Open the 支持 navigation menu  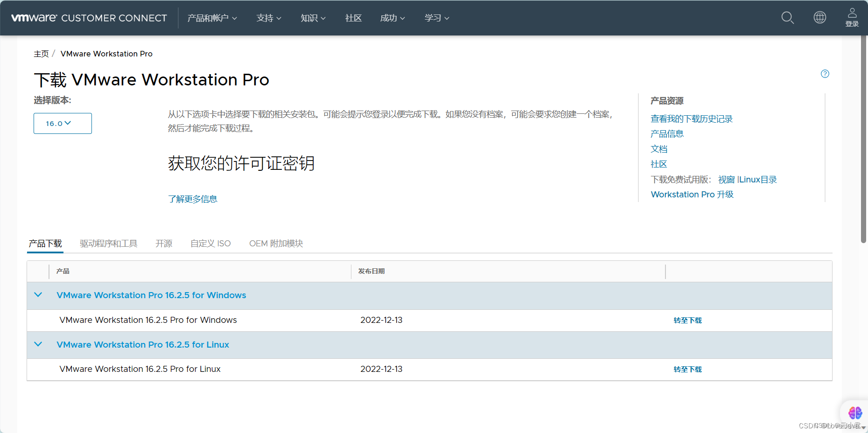pos(269,18)
